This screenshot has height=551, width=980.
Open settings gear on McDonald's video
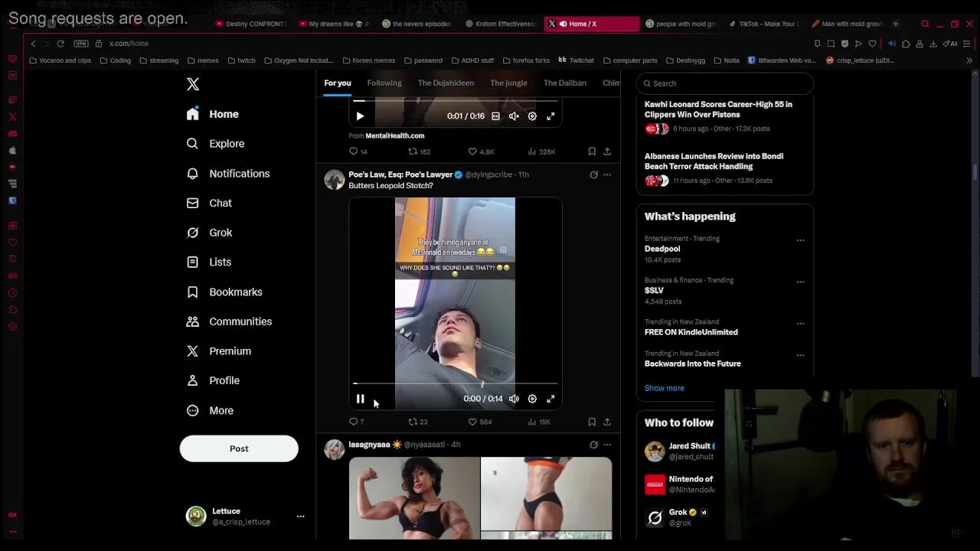tap(532, 399)
